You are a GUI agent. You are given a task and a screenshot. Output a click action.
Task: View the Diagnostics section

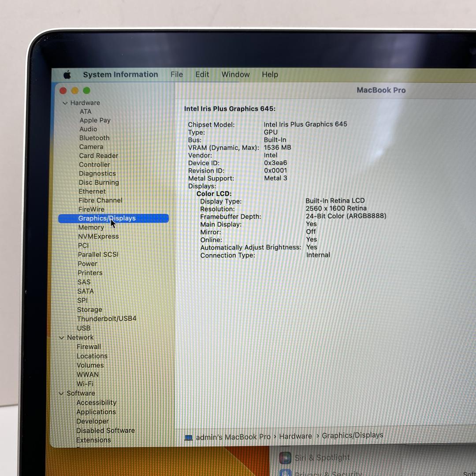tap(97, 173)
